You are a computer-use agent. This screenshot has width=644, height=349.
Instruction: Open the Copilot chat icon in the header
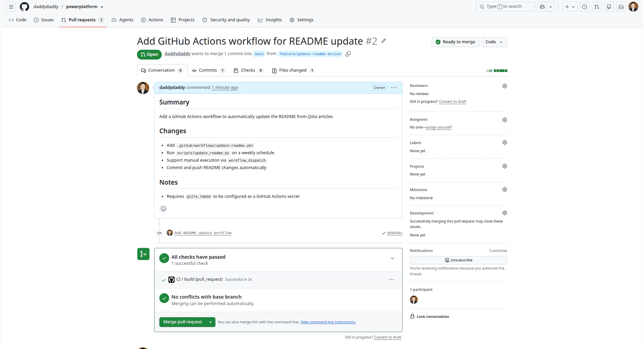point(542,7)
